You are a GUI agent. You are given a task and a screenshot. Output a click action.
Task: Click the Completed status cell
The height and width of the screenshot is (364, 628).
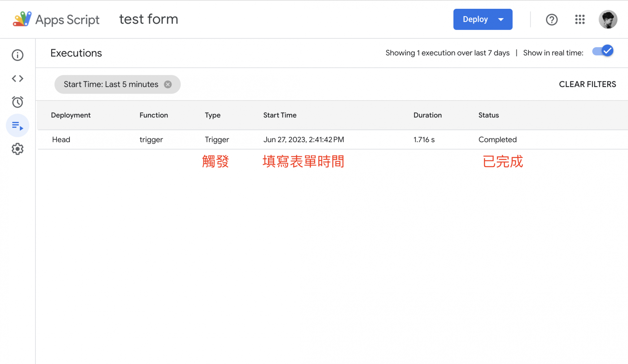497,140
